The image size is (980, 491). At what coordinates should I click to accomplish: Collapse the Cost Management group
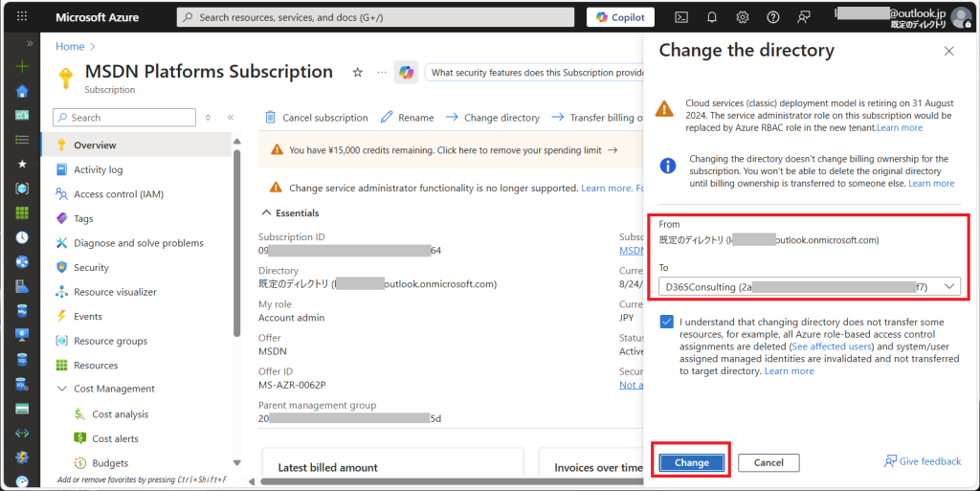click(61, 390)
